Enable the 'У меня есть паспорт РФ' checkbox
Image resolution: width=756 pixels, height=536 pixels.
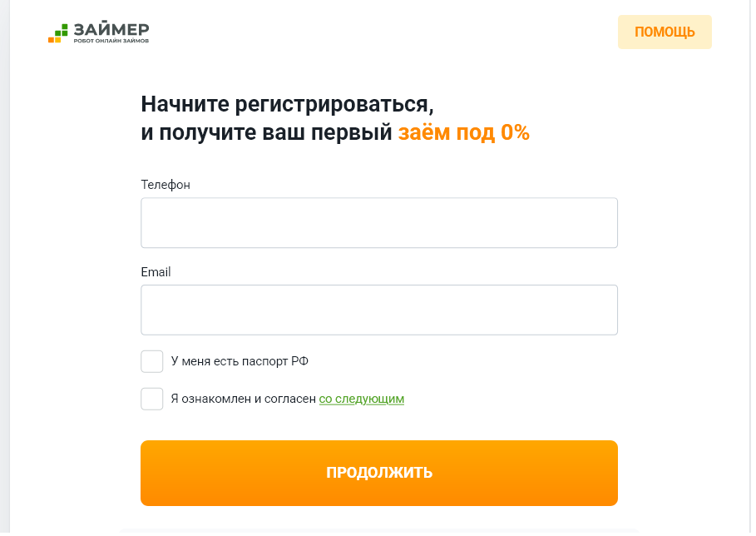152,361
